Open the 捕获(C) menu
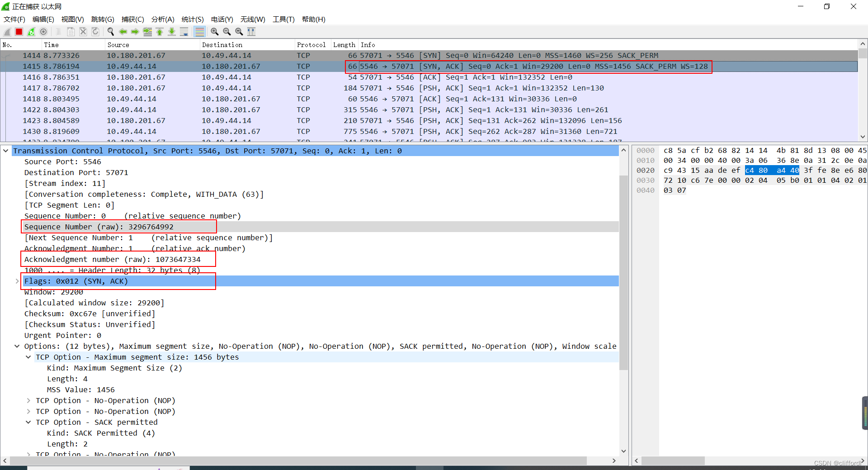This screenshot has width=868, height=470. [x=132, y=19]
